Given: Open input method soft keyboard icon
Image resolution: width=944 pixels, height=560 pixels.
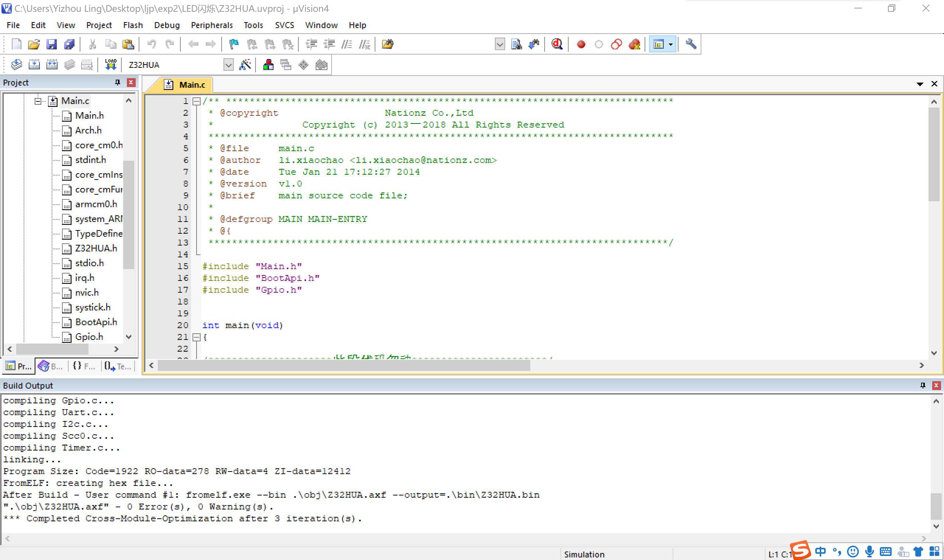Looking at the screenshot, I should tap(885, 552).
